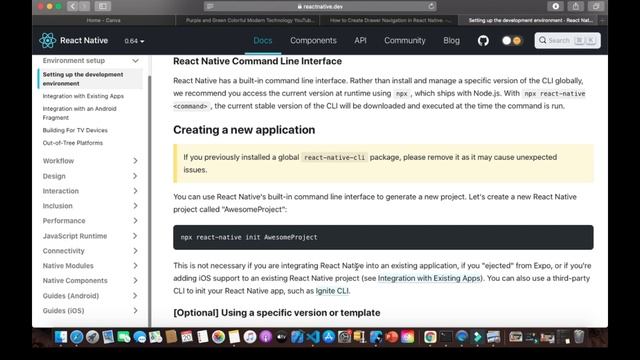Open the API nav item
This screenshot has height=360, width=640.
360,40
